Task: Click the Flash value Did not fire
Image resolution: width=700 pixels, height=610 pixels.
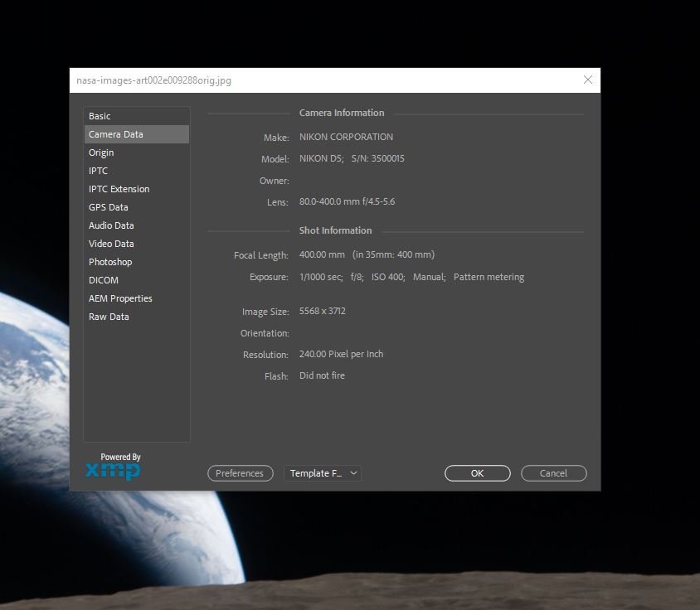Action: [322, 375]
